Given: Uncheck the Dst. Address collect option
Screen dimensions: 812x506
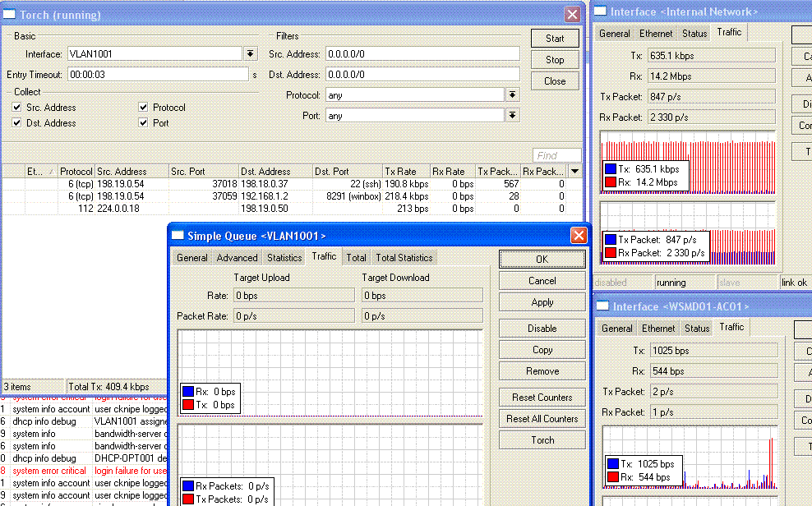Looking at the screenshot, I should [x=18, y=122].
